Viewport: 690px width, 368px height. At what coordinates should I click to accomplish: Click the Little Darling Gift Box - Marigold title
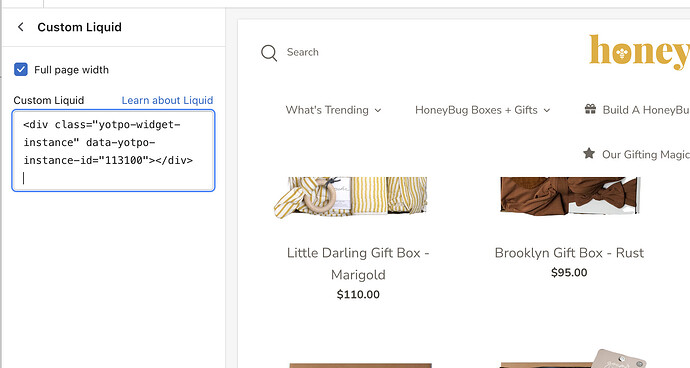pos(358,263)
